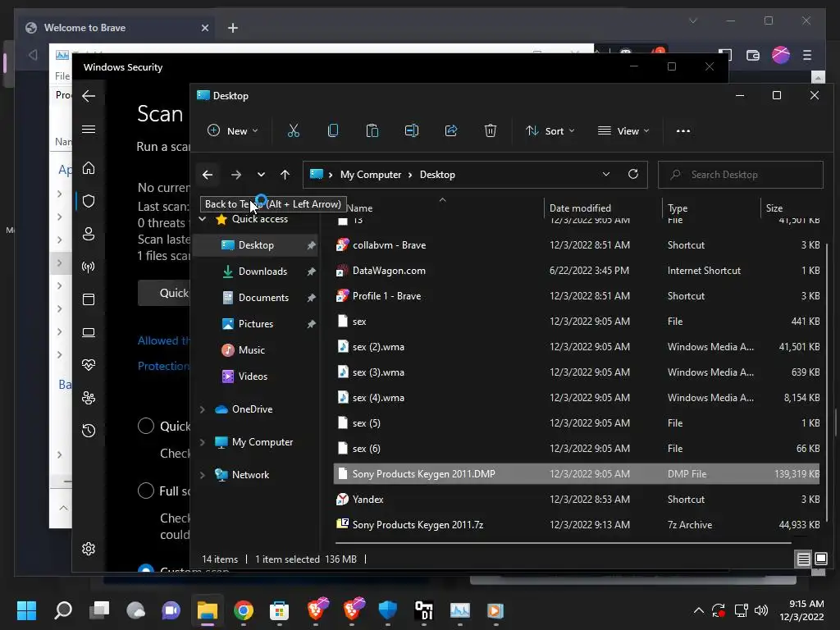The width and height of the screenshot is (840, 630).
Task: Open the Protection history link
Action: tap(164, 366)
